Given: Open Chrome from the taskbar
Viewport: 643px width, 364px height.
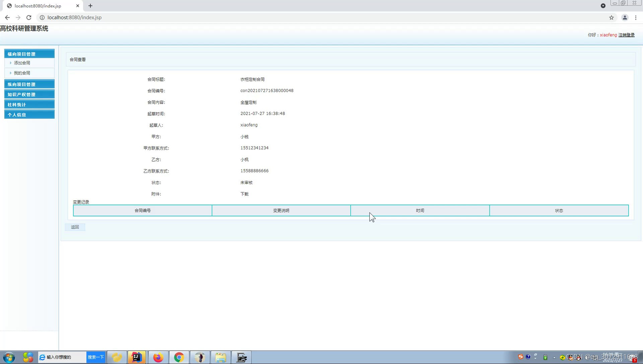Looking at the screenshot, I should 179,357.
